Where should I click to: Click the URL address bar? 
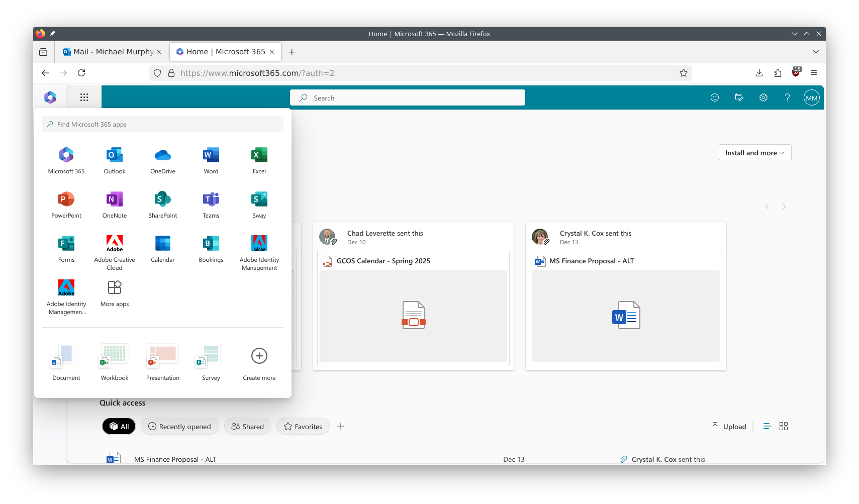[420, 73]
